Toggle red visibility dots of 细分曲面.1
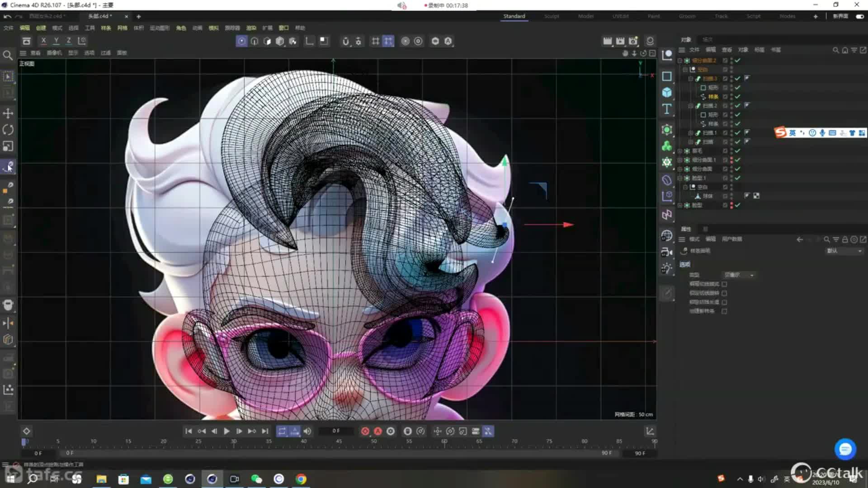 (731, 160)
